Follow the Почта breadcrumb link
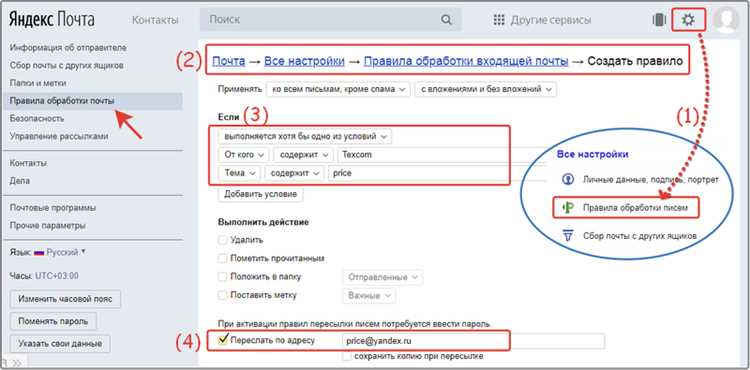The width and height of the screenshot is (750, 370). 229,61
